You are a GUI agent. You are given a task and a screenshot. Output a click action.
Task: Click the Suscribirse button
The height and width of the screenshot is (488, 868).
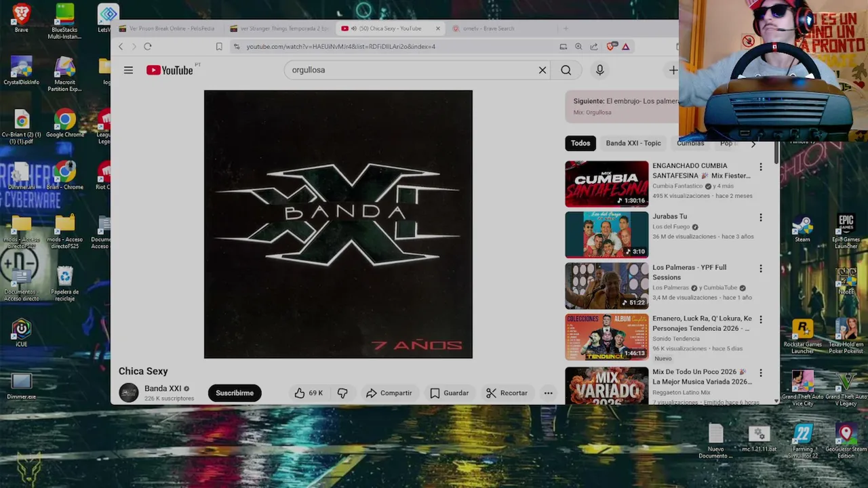click(x=235, y=393)
